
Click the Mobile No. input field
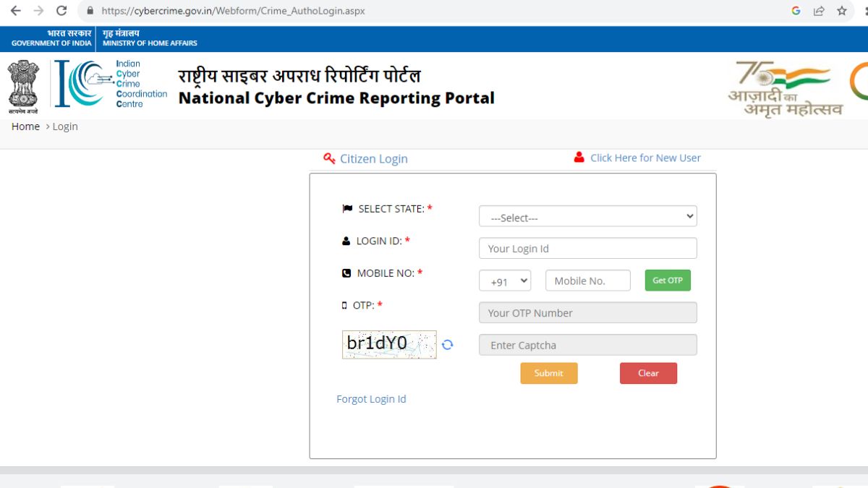[587, 281]
